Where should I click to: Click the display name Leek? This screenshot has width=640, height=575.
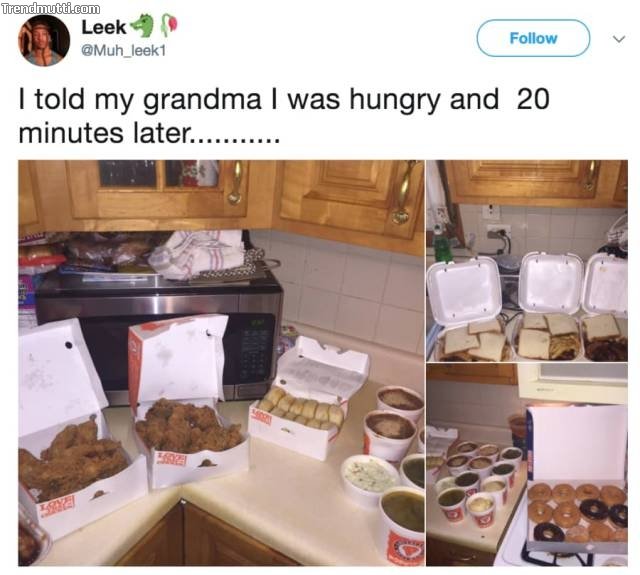pos(104,27)
